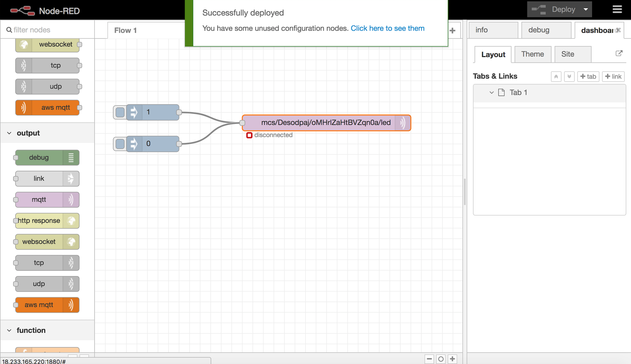Click the add tab button
Screen dimensions: 631x364
588,76
